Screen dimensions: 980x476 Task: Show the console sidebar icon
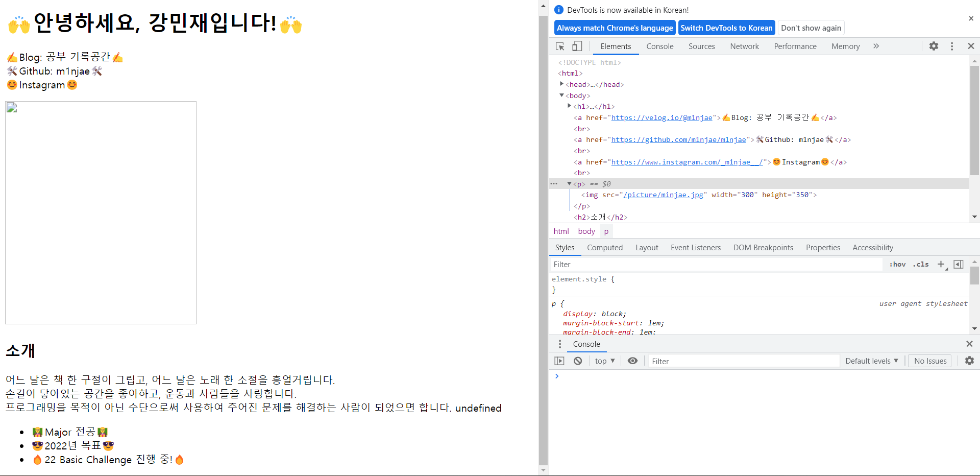(559, 361)
